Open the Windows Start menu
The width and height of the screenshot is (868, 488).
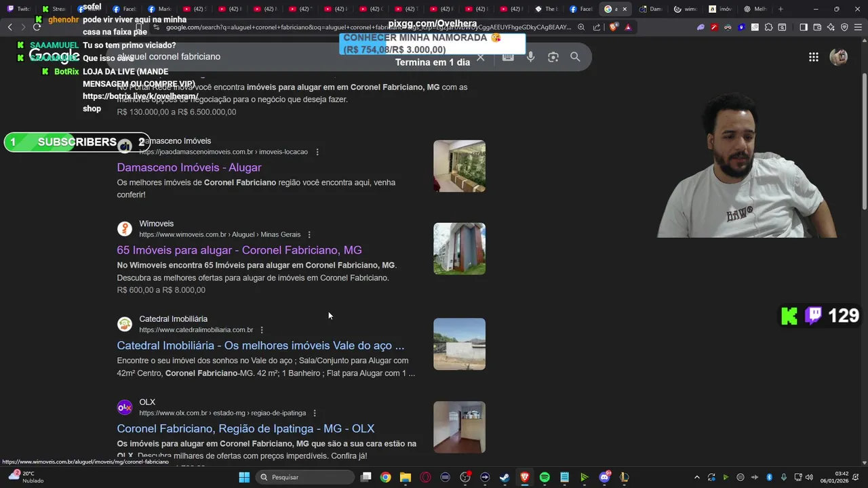[x=244, y=477]
